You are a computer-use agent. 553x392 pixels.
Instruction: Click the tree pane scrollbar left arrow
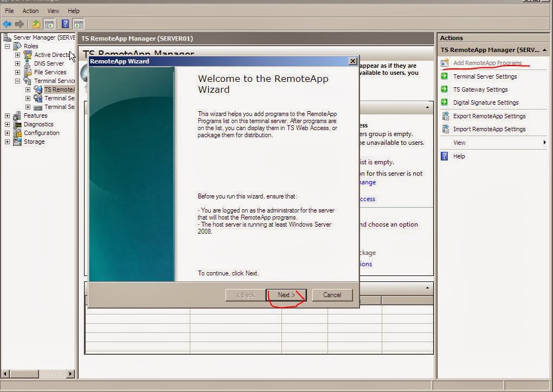coord(5,374)
